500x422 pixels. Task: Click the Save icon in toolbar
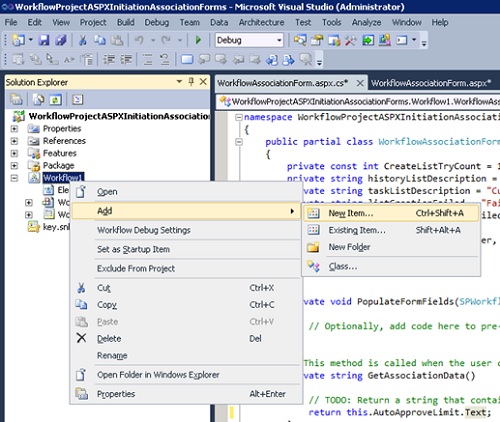pyautogui.click(x=44, y=40)
